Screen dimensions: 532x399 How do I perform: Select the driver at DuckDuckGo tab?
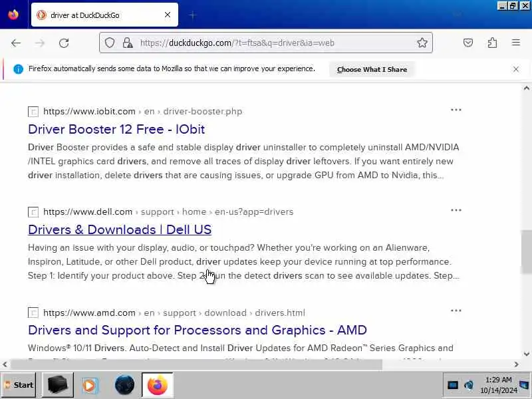[104, 15]
